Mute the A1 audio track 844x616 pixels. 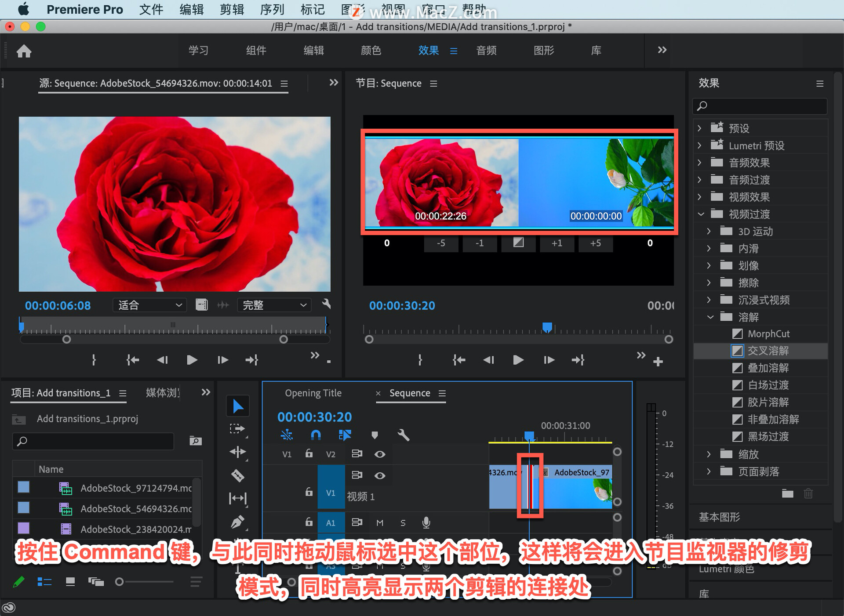(x=380, y=522)
